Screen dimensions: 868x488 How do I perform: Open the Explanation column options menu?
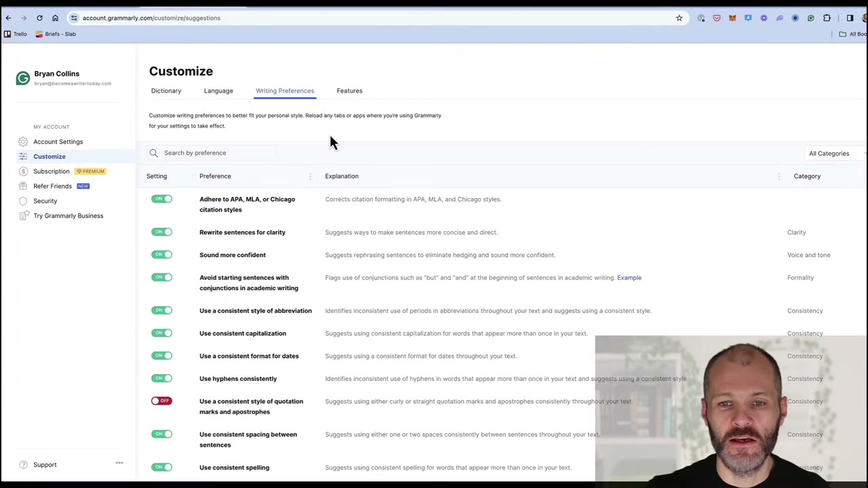tap(778, 177)
